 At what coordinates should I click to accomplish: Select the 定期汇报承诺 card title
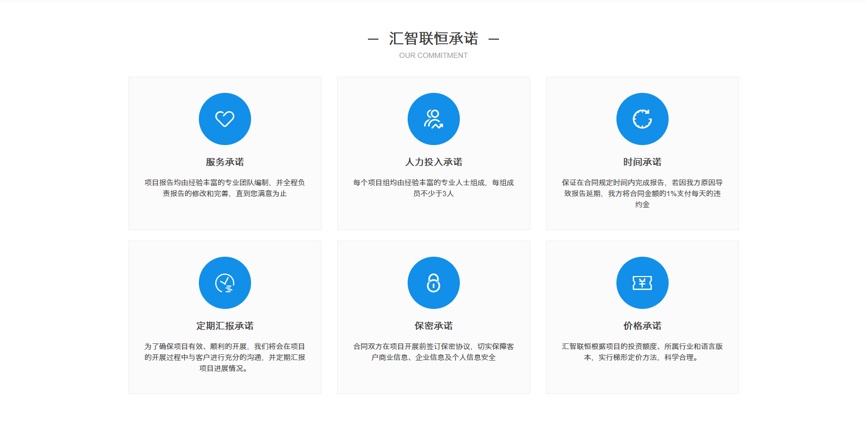pos(225,326)
